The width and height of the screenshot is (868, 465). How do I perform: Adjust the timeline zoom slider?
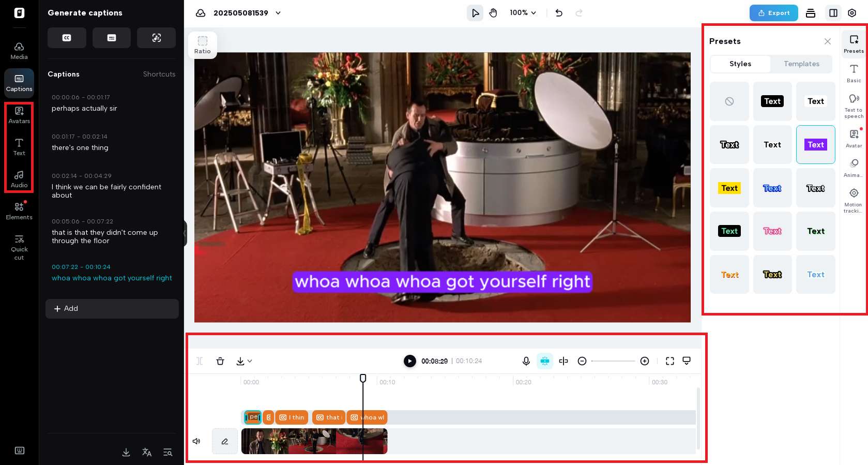(x=613, y=361)
